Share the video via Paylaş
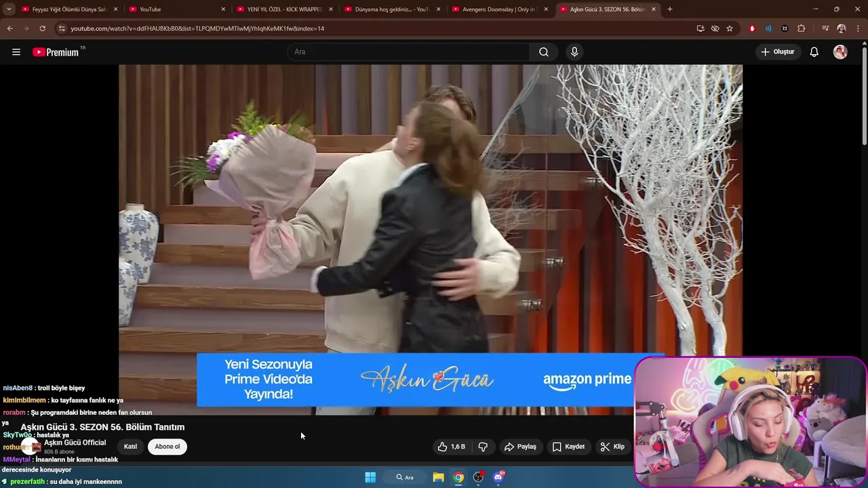Image resolution: width=868 pixels, height=488 pixels. [520, 447]
